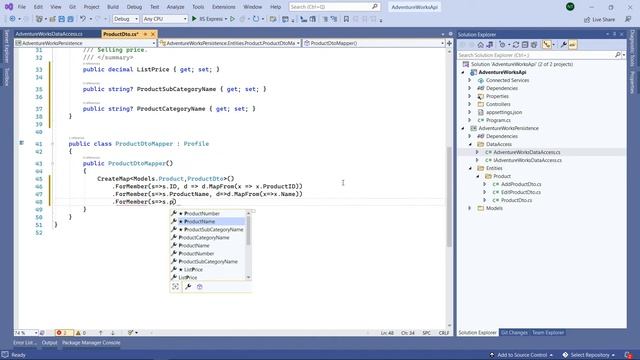Screen dimensions: 640x360
Task: Click the warnings count indicator
Action: pyautogui.click(x=81, y=333)
